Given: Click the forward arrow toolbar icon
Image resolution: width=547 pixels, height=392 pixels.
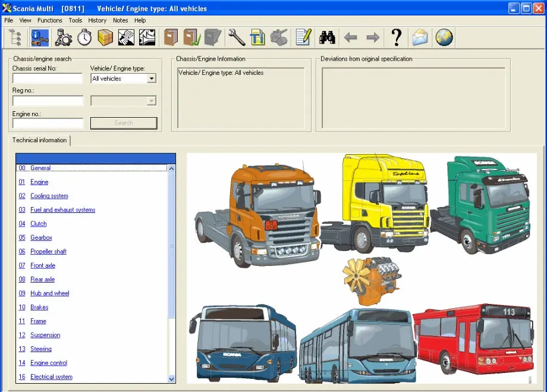Looking at the screenshot, I should [x=373, y=37].
